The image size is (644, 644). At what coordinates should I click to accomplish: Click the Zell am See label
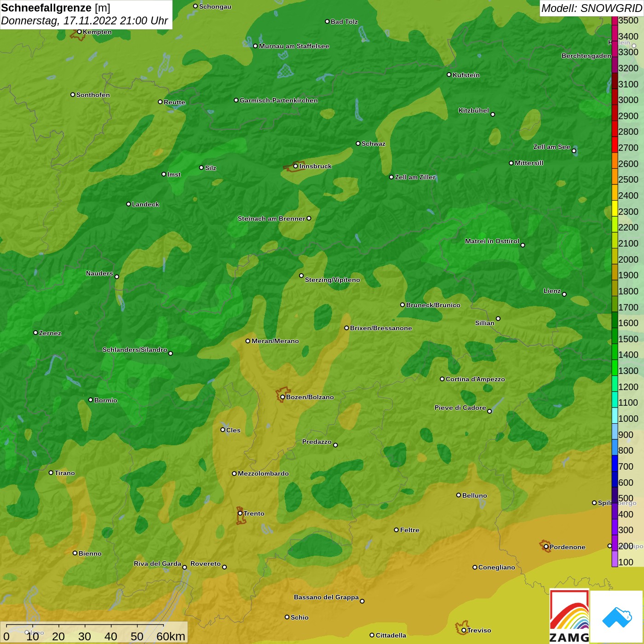point(552,147)
